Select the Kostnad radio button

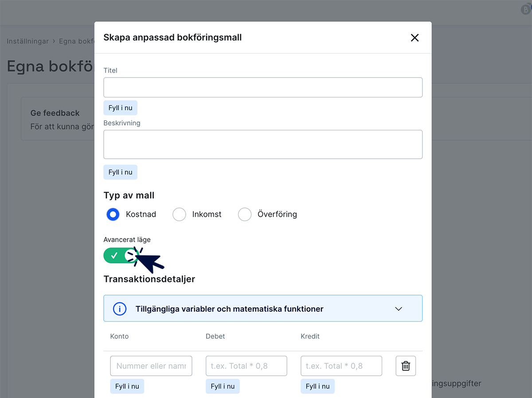113,215
